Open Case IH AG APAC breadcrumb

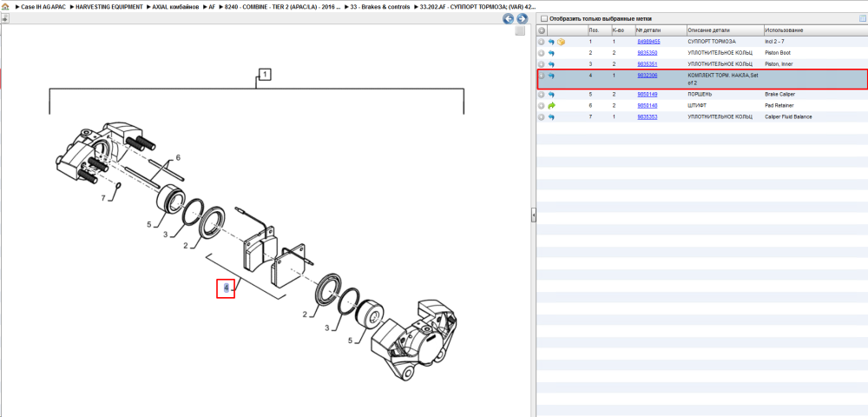42,7
